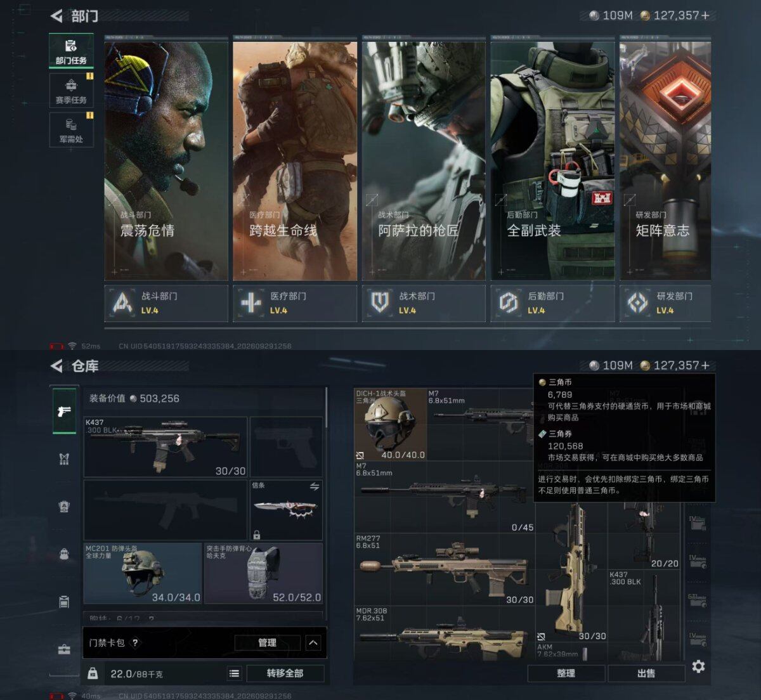Switch to the 赛季任务 tab
This screenshot has width=761, height=700.
click(x=71, y=90)
